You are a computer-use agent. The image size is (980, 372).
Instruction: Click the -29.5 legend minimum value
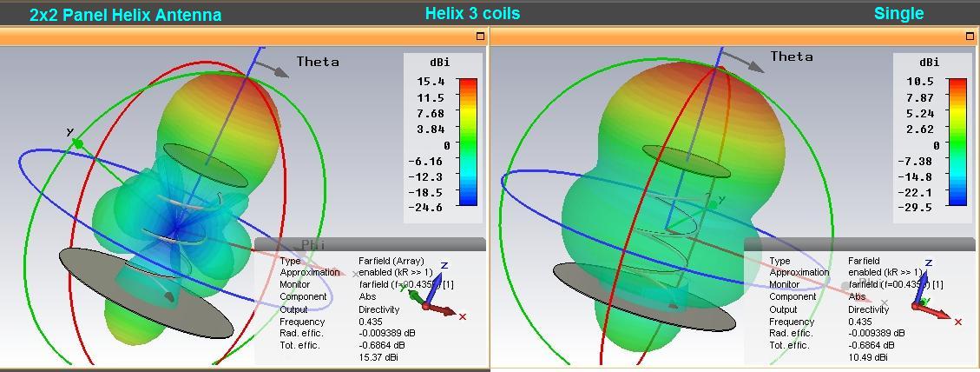(x=917, y=207)
